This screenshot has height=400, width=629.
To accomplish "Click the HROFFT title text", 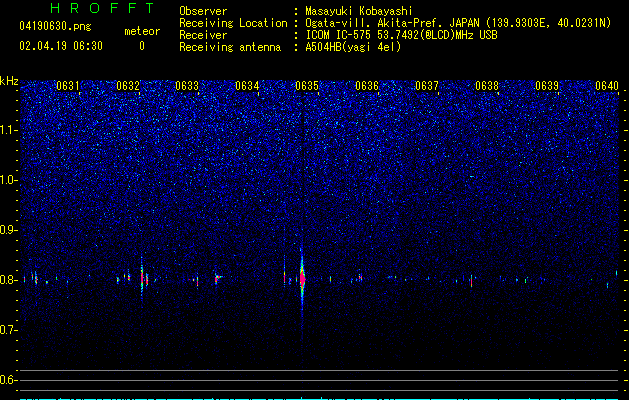I will [x=102, y=8].
